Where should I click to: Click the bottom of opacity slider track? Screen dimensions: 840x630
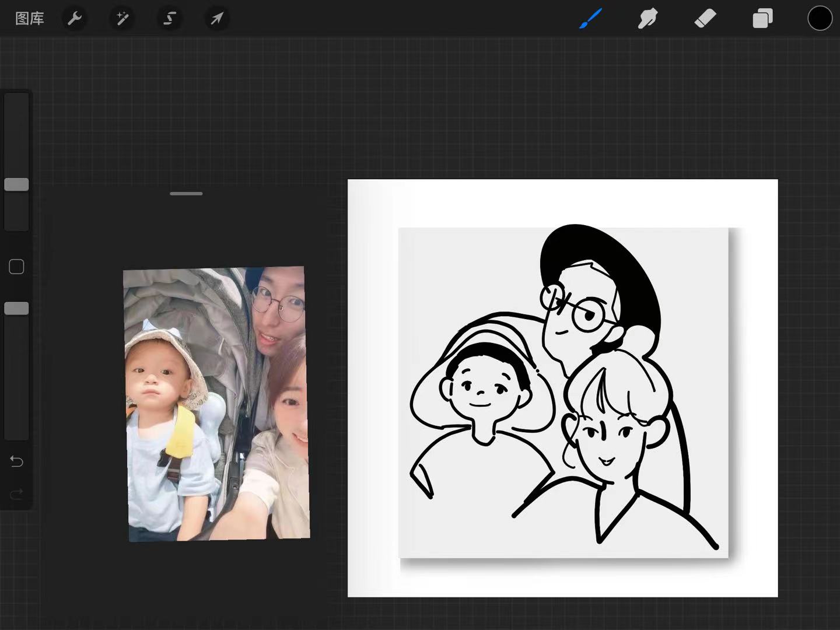[16, 433]
